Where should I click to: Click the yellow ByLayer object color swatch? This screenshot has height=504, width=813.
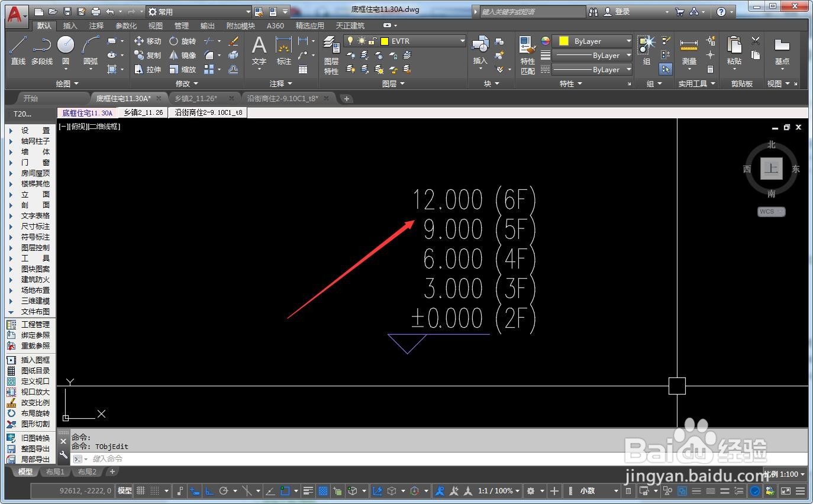564,41
